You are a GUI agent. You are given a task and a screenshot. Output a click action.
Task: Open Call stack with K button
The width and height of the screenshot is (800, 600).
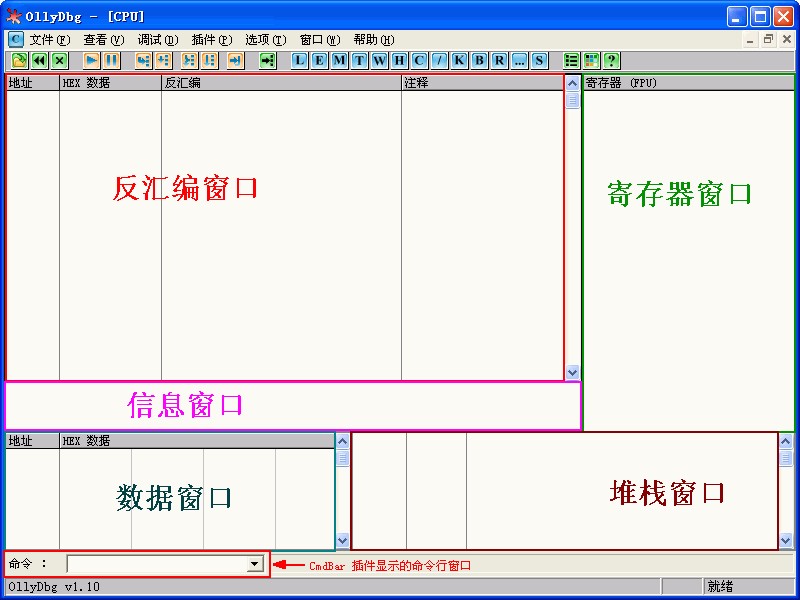[459, 61]
